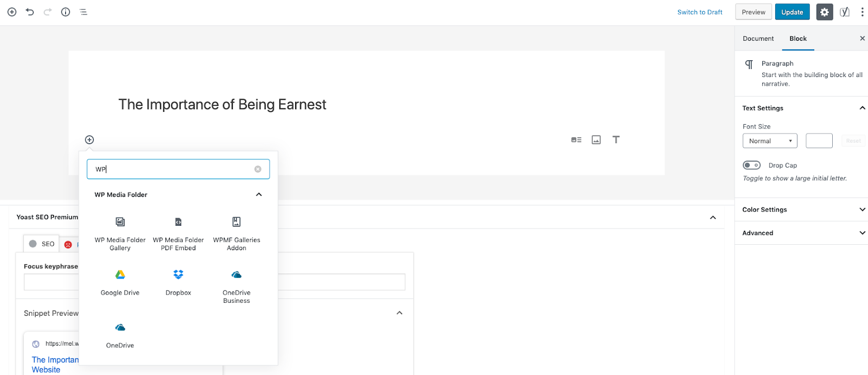Select the Dropbox block

coord(178,282)
